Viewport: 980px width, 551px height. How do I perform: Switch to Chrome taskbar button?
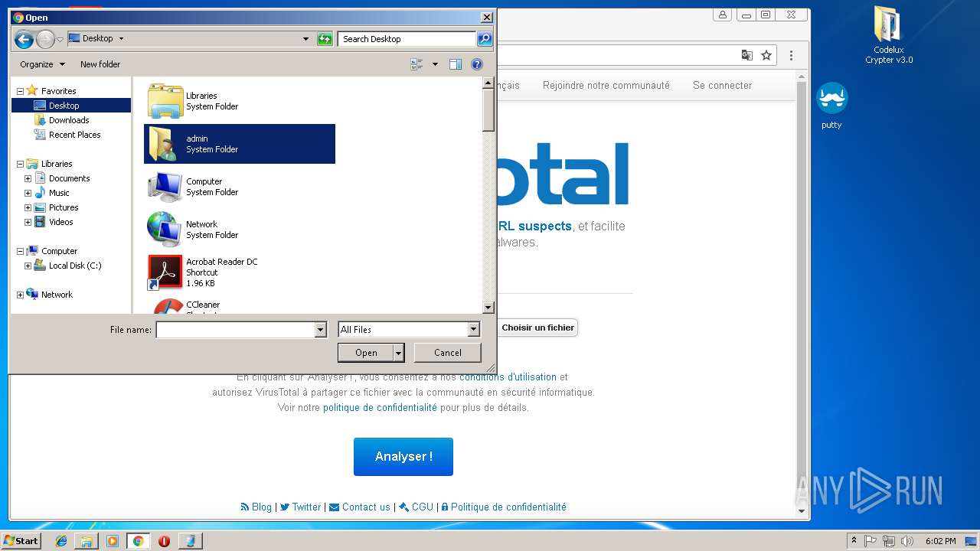(138, 541)
